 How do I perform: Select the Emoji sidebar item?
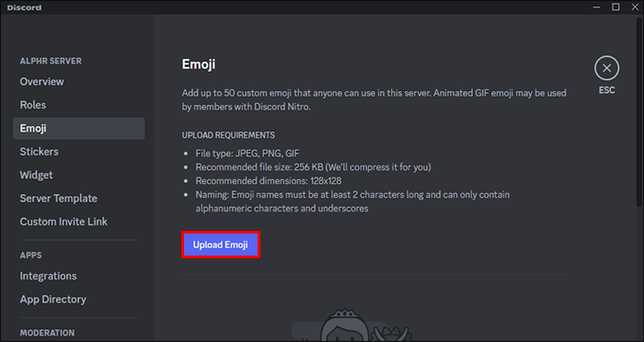click(x=79, y=129)
